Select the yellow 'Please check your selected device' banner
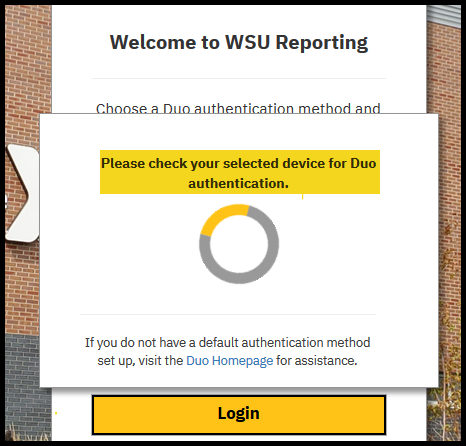 [240, 172]
